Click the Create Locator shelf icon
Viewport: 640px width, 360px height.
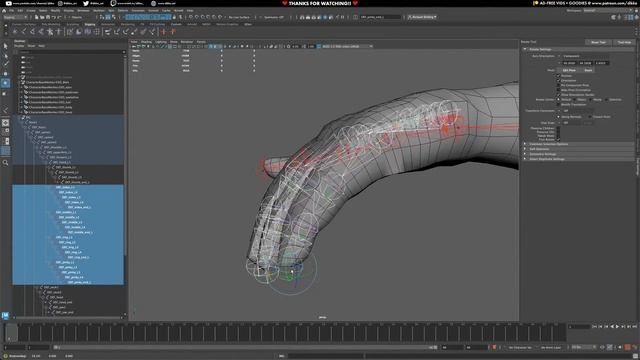[x=15, y=31]
